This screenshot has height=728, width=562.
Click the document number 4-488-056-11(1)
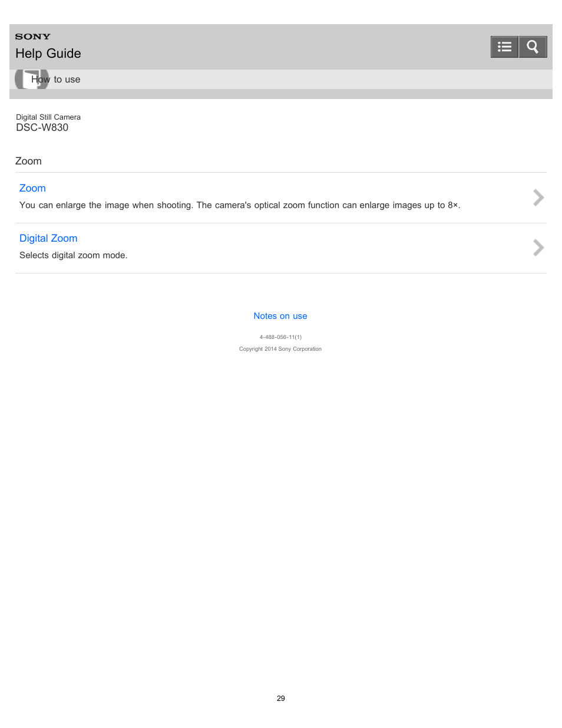point(280,337)
